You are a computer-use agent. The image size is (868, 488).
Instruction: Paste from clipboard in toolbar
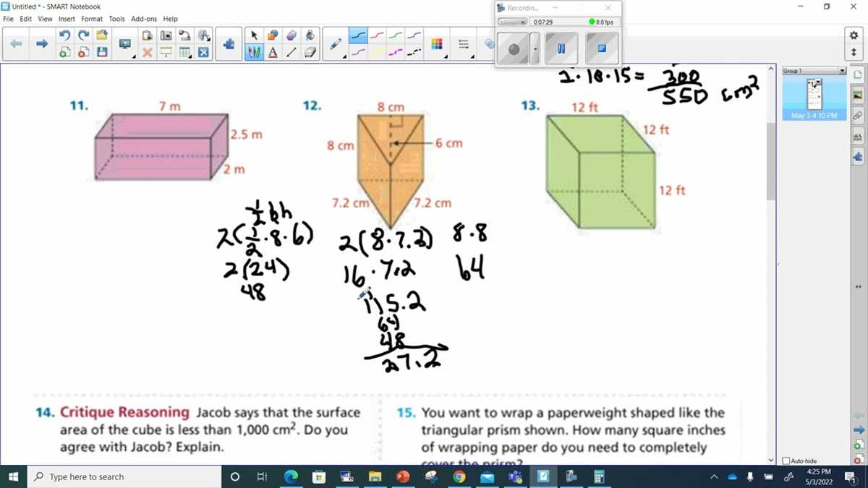(x=147, y=35)
